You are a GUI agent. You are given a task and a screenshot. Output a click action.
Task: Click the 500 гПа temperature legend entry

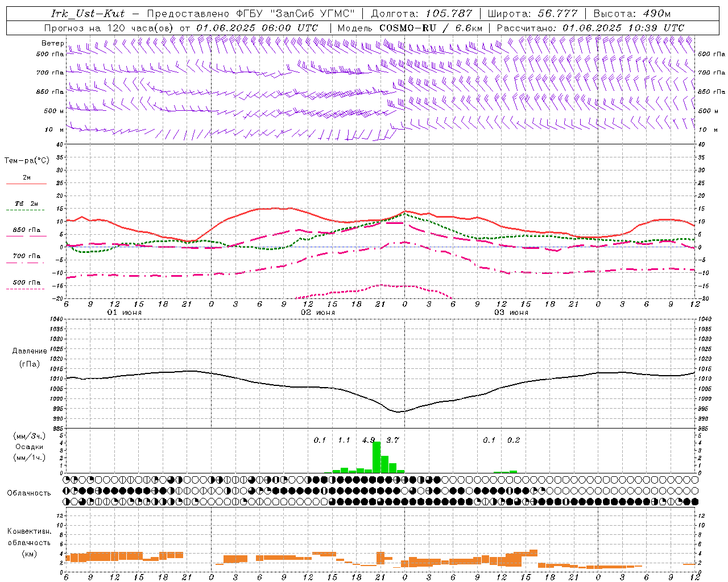coord(26,282)
